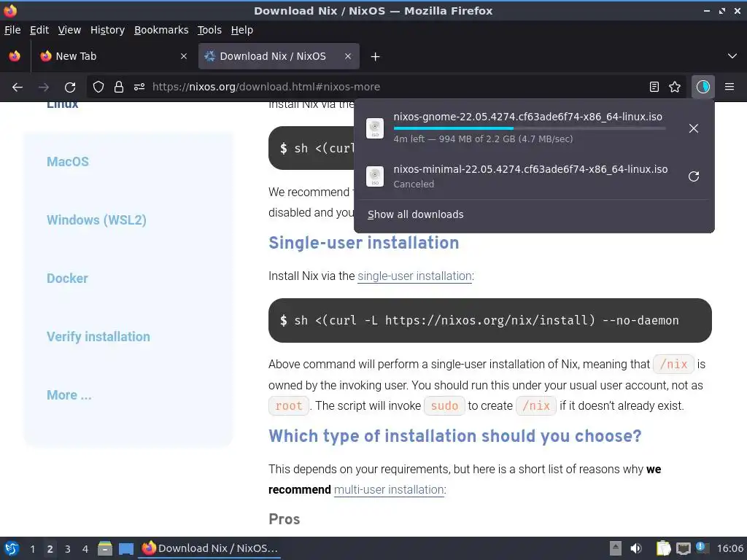Open the Edit menu
This screenshot has height=560, width=747.
point(39,30)
